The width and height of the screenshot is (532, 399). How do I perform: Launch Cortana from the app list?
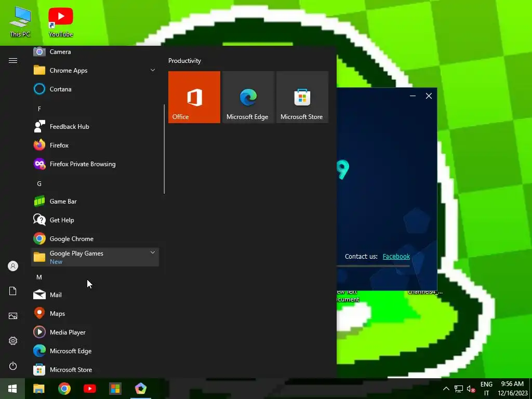95,89
